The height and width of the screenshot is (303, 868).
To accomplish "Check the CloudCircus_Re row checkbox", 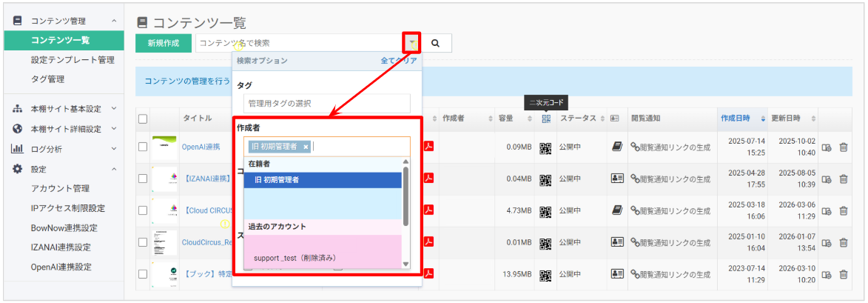I will (143, 242).
